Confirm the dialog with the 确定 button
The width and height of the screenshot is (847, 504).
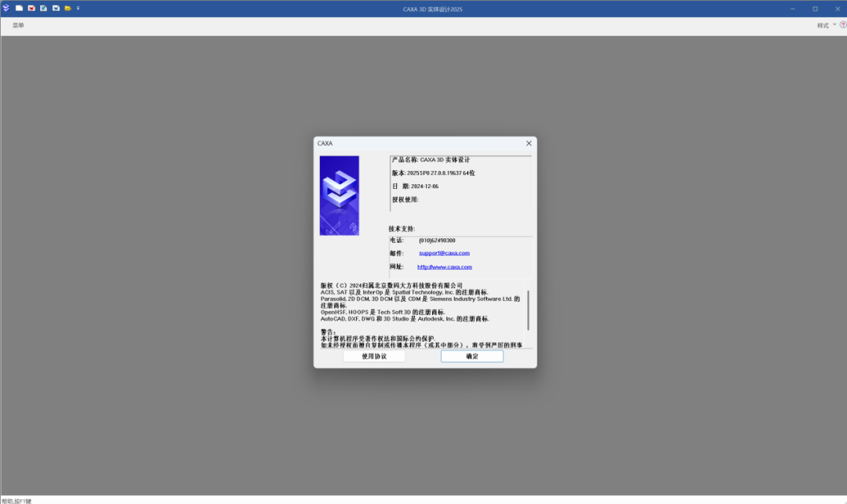[472, 356]
